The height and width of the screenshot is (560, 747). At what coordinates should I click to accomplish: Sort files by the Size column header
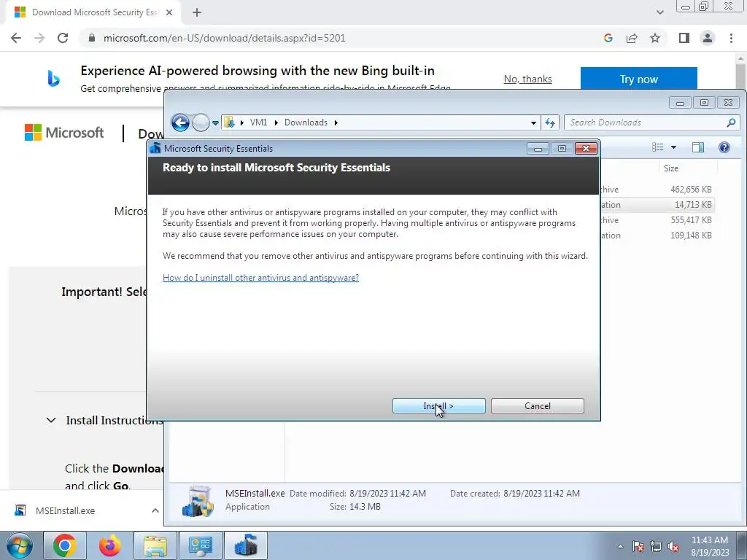671,168
